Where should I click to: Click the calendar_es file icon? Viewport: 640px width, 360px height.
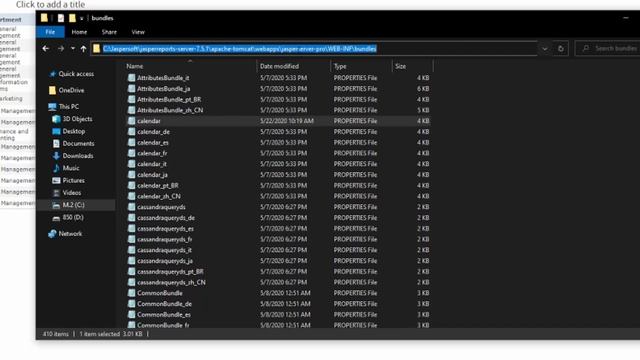[131, 142]
